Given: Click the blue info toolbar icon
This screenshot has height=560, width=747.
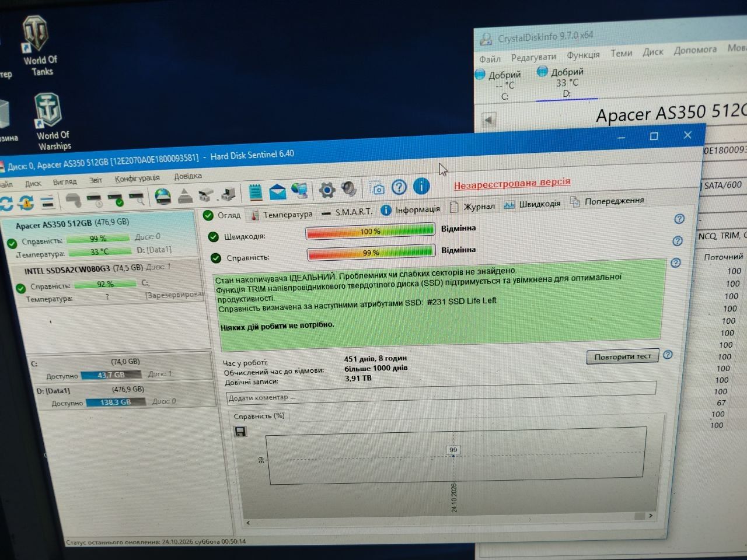Looking at the screenshot, I should pos(421,186).
